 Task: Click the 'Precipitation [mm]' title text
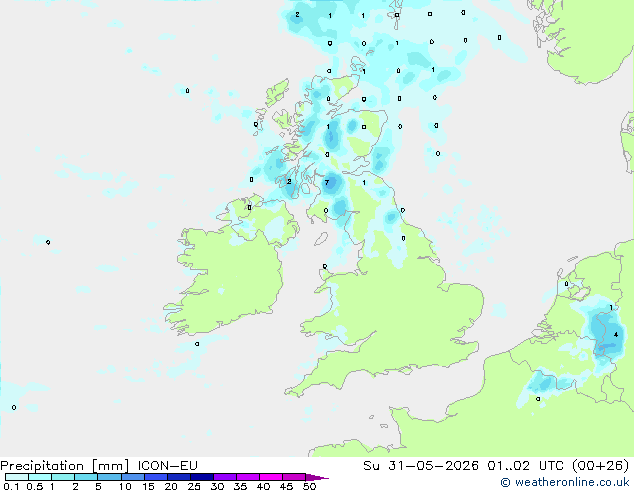tap(65, 466)
